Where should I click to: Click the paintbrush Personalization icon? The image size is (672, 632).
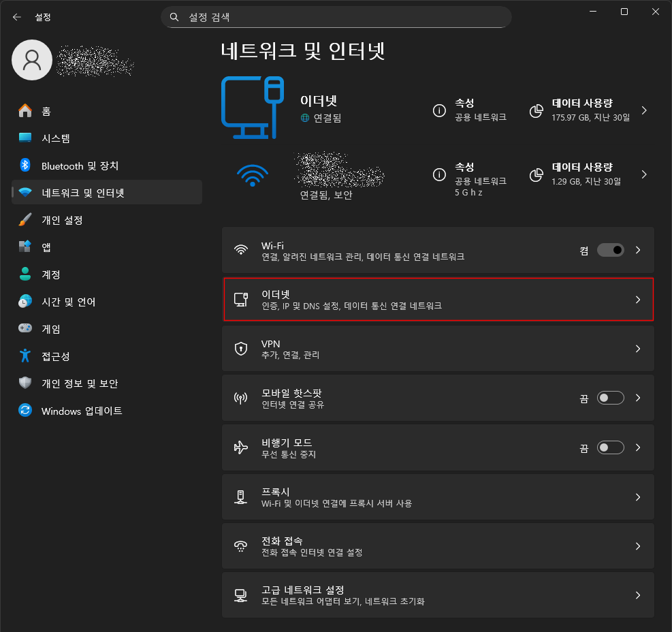pos(25,219)
